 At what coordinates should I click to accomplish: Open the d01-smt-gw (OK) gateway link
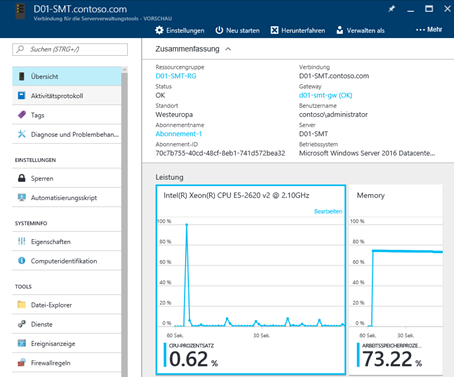(x=325, y=95)
